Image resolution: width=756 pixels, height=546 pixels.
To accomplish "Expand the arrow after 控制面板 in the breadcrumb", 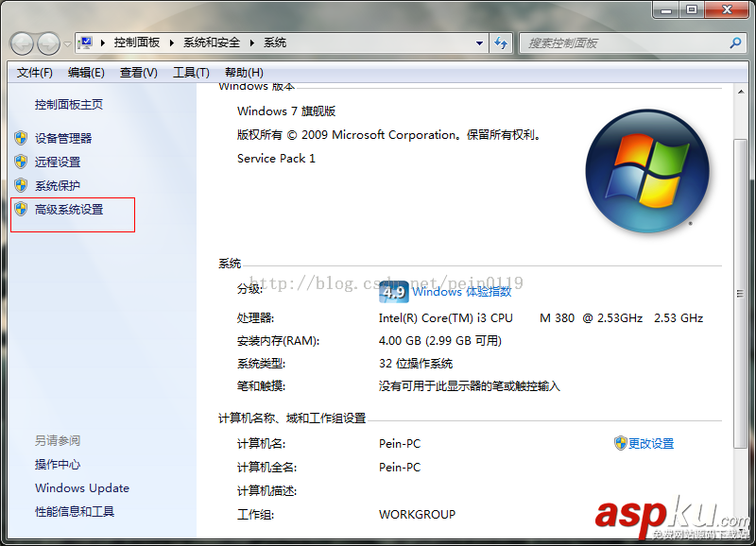I will point(172,43).
